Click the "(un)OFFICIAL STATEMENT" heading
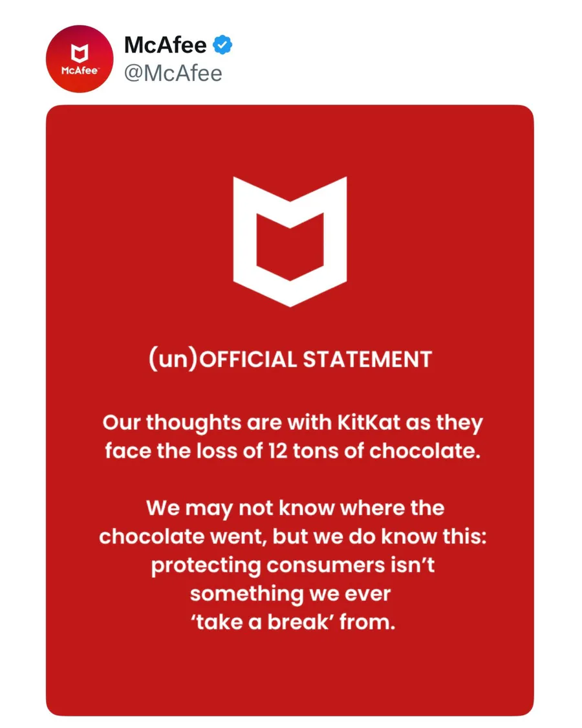The image size is (582, 728). [x=290, y=360]
